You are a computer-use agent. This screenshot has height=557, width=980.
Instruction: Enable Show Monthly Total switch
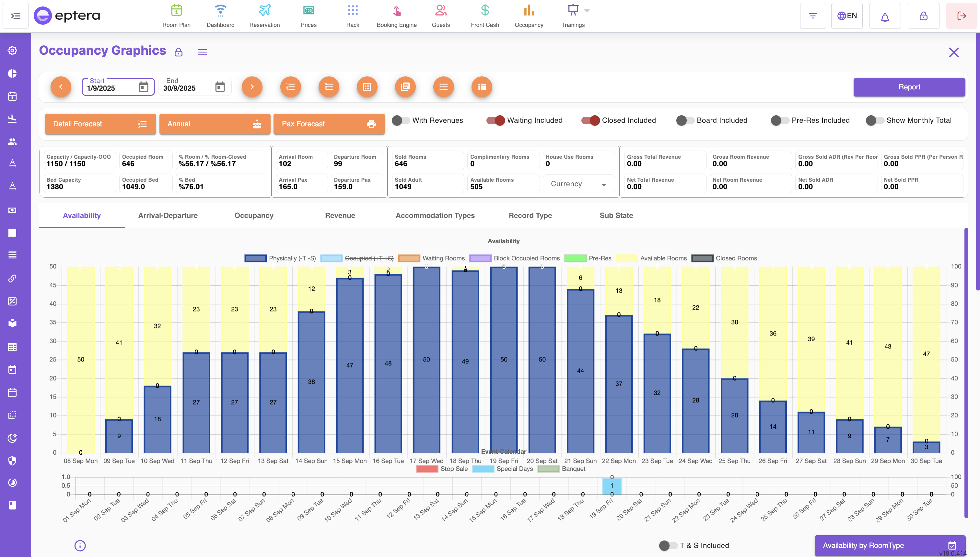point(875,120)
